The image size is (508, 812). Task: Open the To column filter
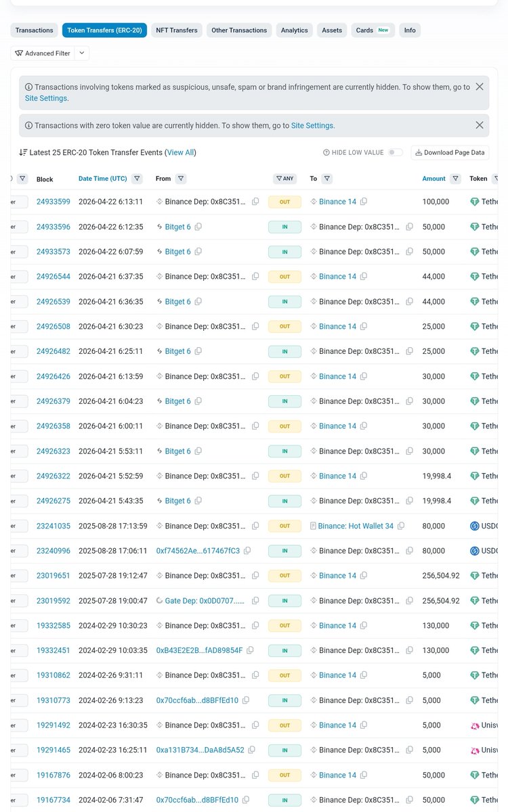[327, 179]
